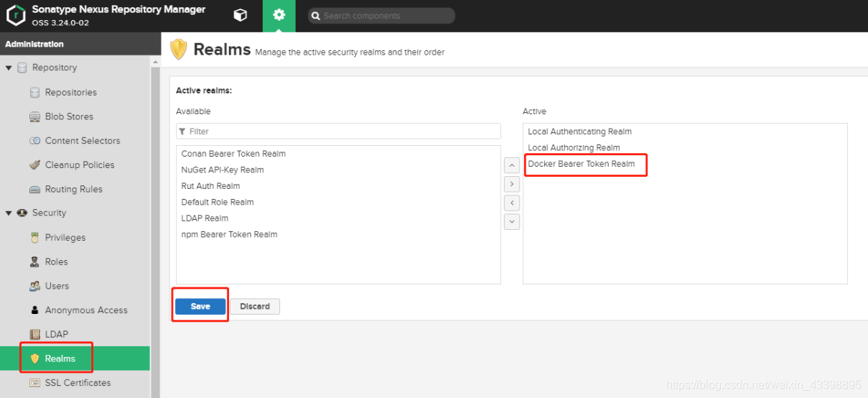The width and height of the screenshot is (868, 398).
Task: Select Rut Auth Realm
Action: (x=210, y=186)
